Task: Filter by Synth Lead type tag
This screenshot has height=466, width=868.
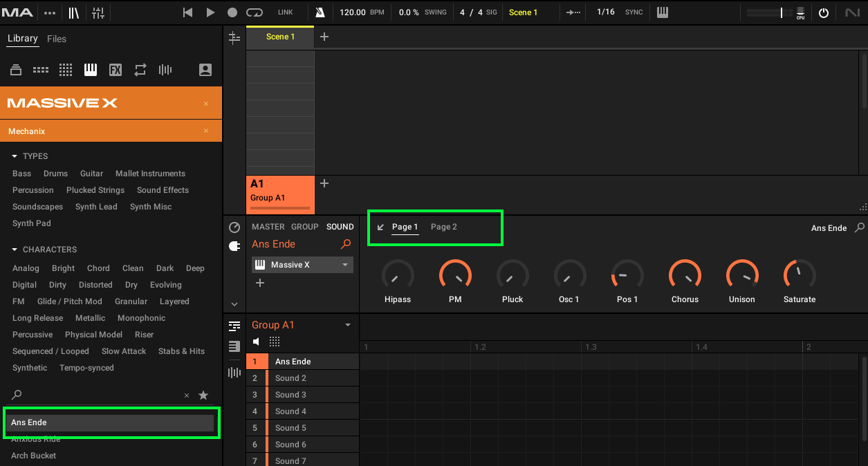Action: tap(96, 207)
